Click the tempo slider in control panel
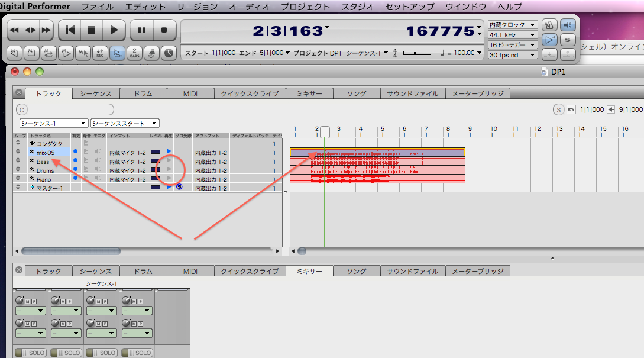The height and width of the screenshot is (358, 644). 417,53
